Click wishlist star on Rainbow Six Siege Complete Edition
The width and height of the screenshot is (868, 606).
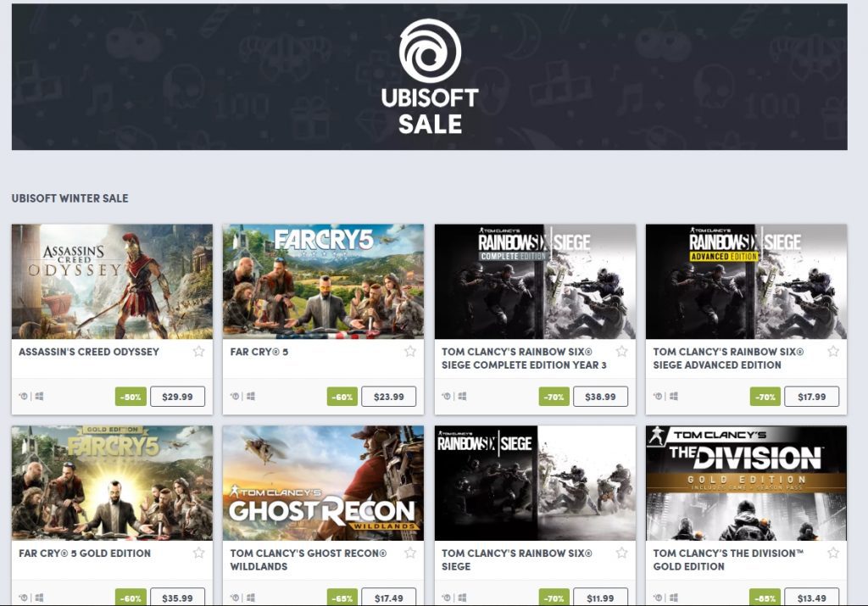tap(621, 352)
